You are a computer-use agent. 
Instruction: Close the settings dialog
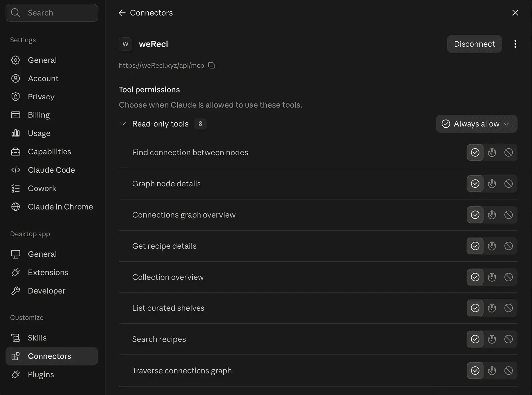coord(515,13)
